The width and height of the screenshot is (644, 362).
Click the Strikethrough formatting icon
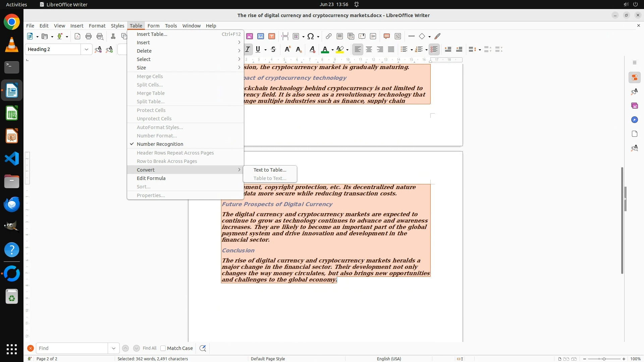[x=273, y=50]
